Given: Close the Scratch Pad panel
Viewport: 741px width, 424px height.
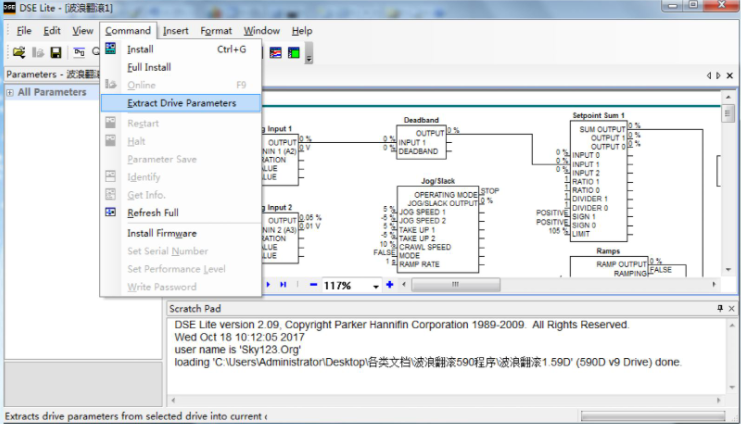Looking at the screenshot, I should point(732,309).
